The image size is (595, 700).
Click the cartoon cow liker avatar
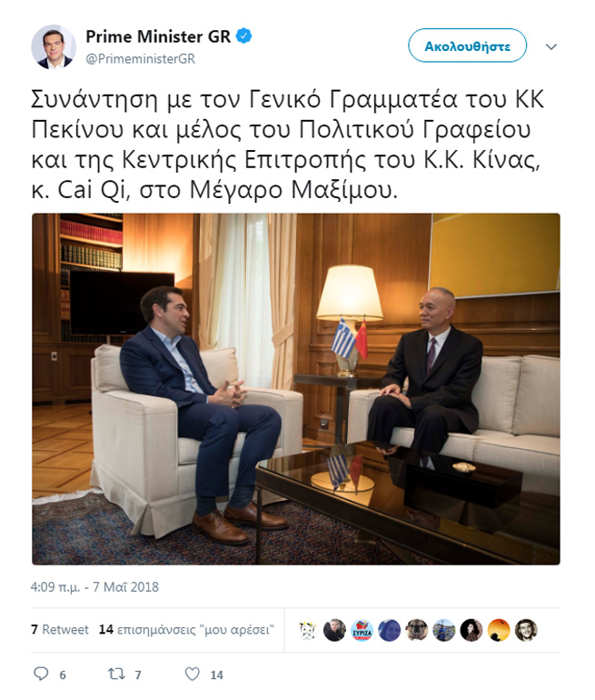coord(307,630)
